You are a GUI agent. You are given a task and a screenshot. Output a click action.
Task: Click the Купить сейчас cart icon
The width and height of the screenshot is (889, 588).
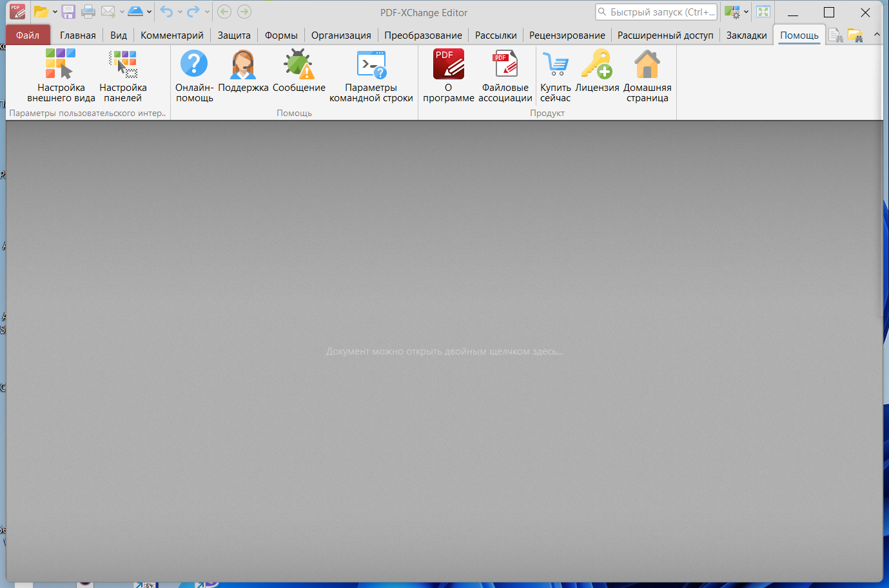point(556,75)
